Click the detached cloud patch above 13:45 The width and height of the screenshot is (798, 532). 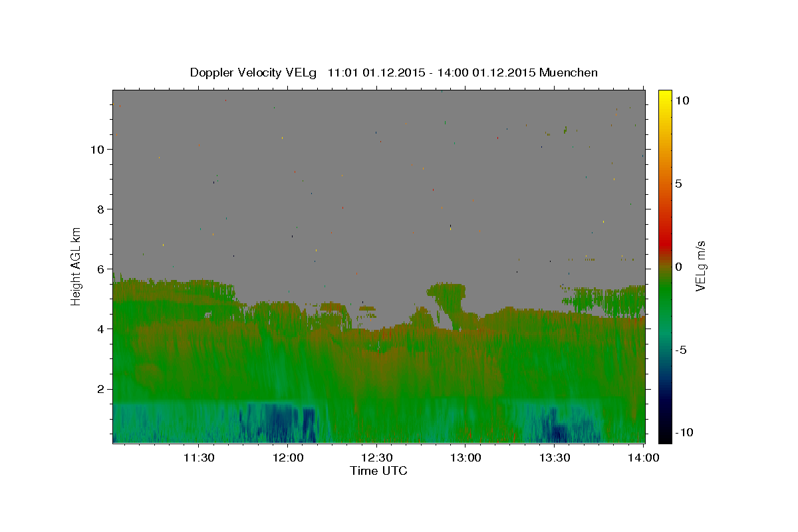tap(604, 300)
